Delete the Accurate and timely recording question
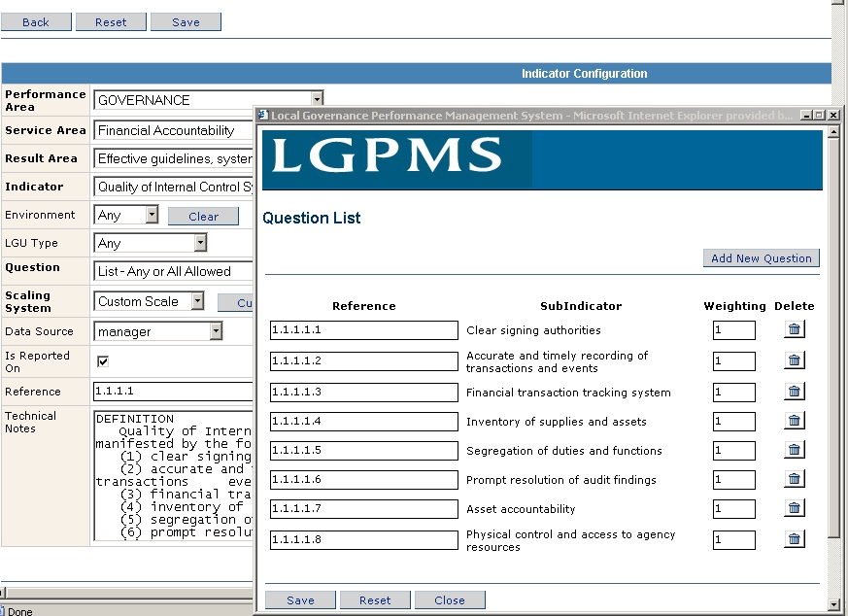 click(x=794, y=360)
